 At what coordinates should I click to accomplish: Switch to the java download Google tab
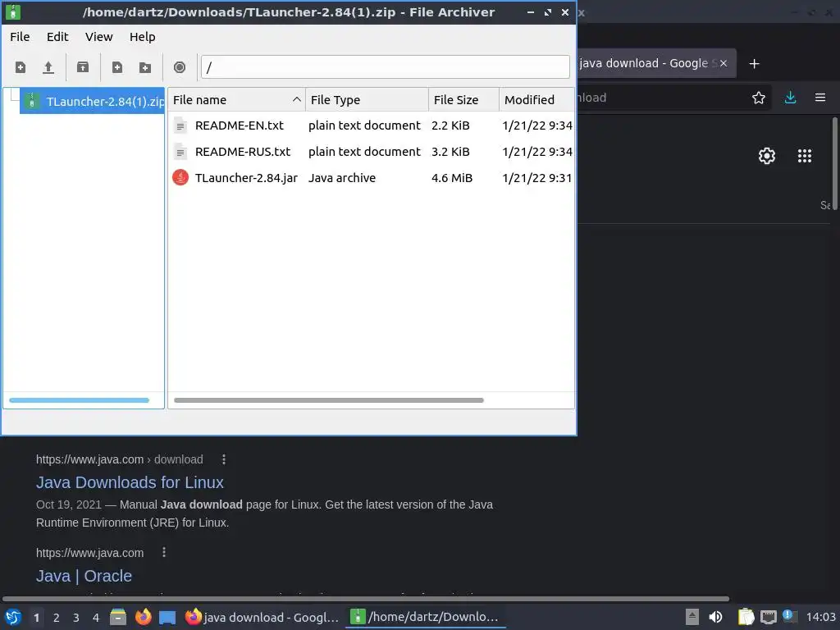(646, 63)
